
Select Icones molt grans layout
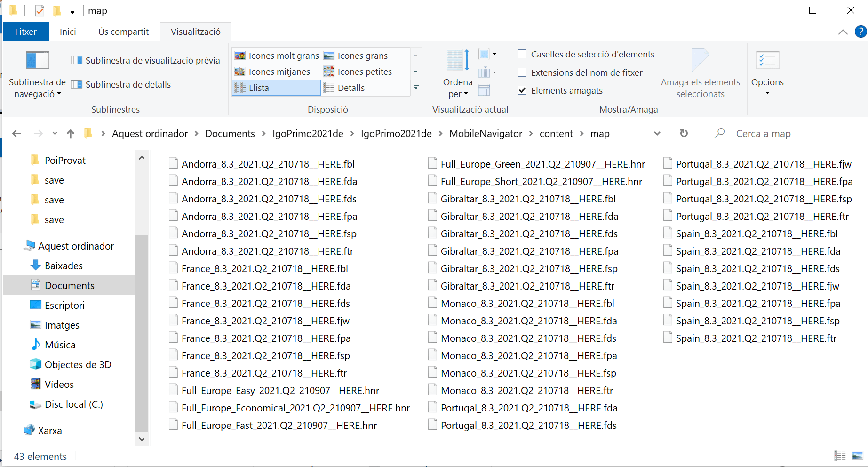pyautogui.click(x=277, y=56)
